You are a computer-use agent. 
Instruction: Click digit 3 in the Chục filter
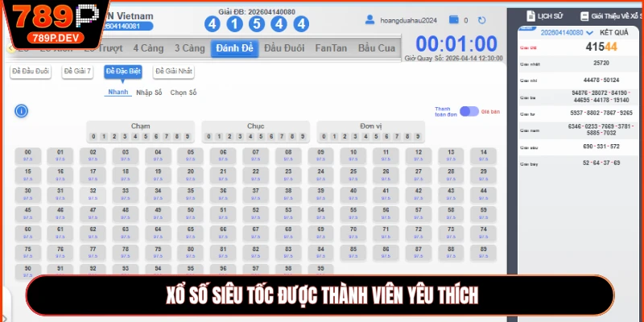click(x=240, y=137)
